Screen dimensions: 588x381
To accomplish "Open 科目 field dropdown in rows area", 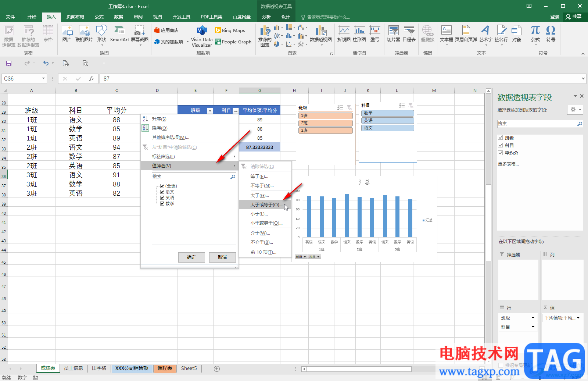I will pyautogui.click(x=533, y=327).
